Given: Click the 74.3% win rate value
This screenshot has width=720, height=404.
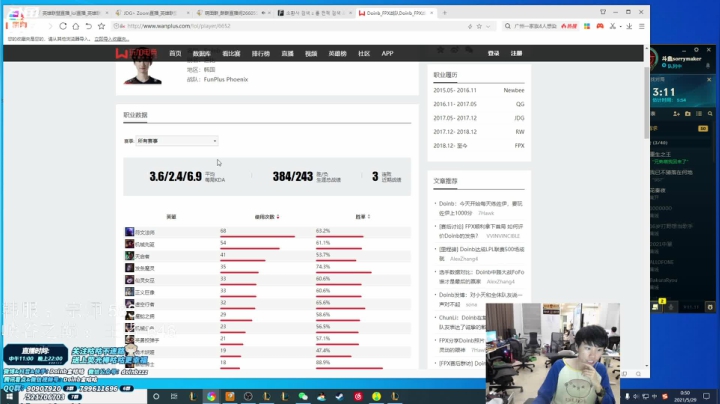Looking at the screenshot, I should click(x=323, y=267).
